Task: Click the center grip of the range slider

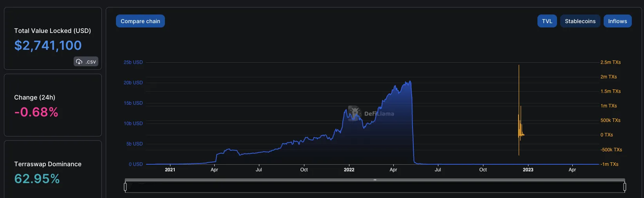Action: [x=375, y=180]
